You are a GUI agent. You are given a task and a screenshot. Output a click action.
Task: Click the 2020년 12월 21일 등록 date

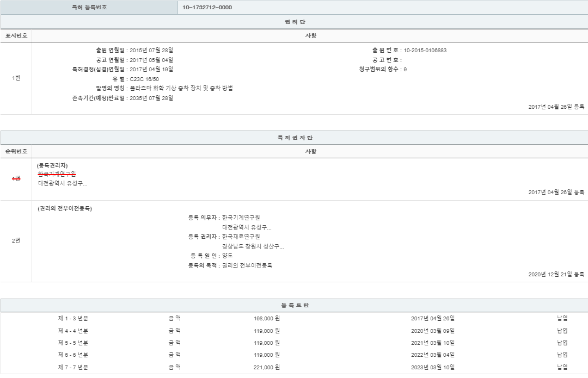pyautogui.click(x=556, y=275)
